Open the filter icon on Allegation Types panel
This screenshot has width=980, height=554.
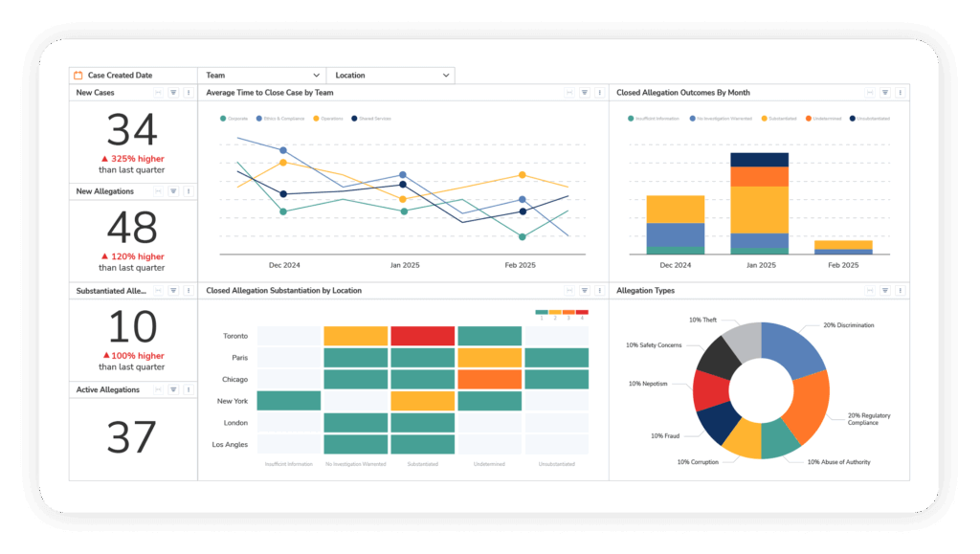click(x=883, y=290)
